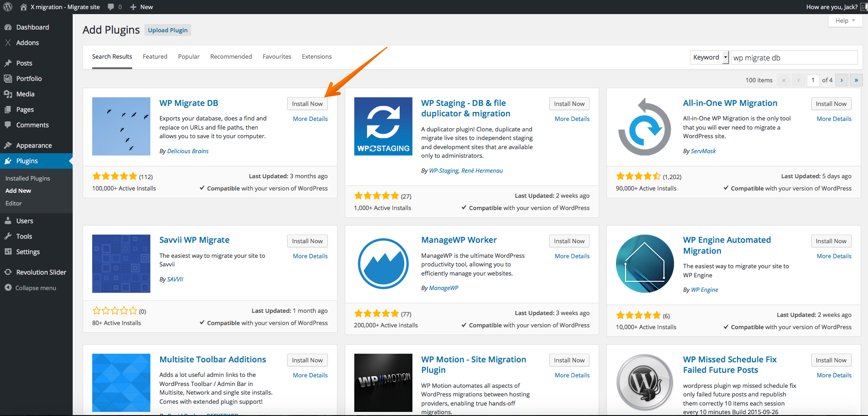Click the WP Engine author link
This screenshot has height=416, width=868.
click(x=704, y=290)
